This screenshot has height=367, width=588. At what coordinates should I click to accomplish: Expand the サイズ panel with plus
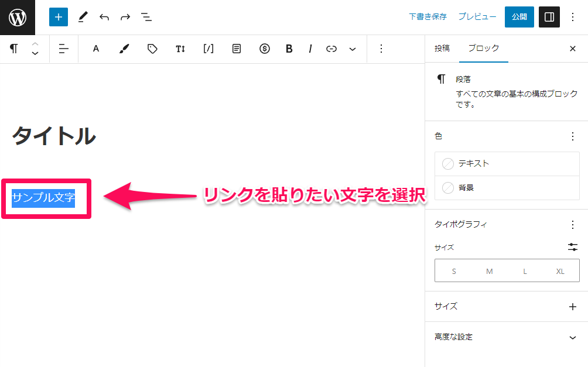572,307
